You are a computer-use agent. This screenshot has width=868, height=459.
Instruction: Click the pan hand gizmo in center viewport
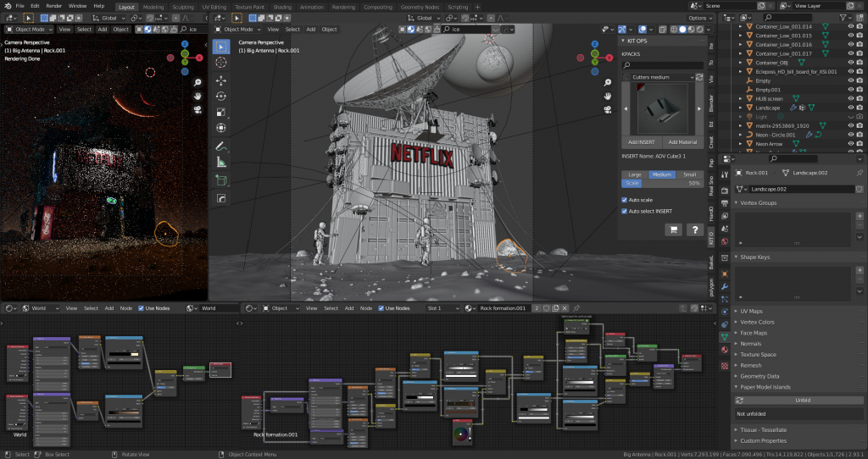(608, 97)
